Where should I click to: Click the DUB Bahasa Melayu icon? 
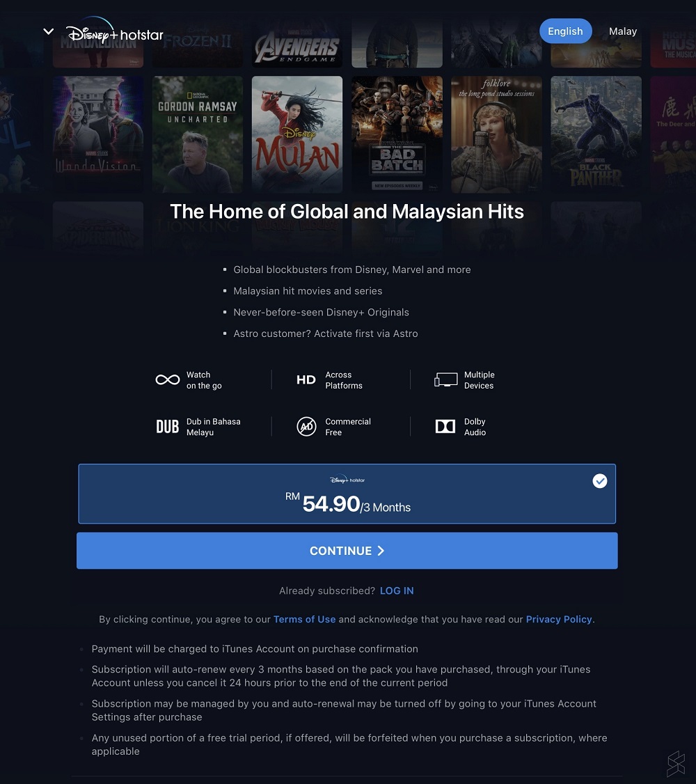click(x=167, y=427)
